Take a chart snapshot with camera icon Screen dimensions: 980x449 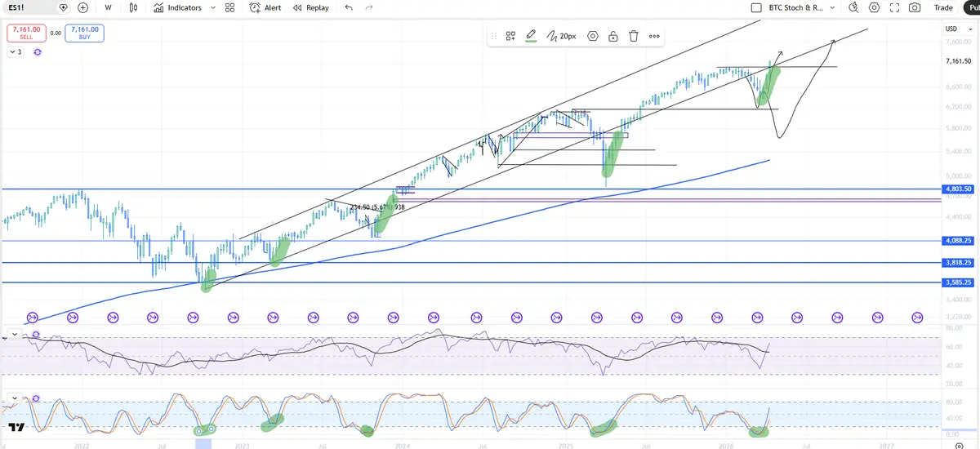point(915,7)
